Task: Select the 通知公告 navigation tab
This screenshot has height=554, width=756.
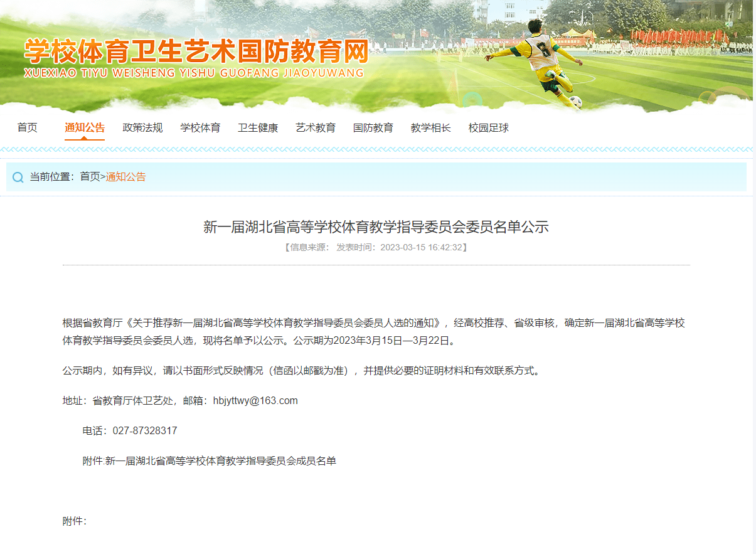Action: pyautogui.click(x=85, y=128)
